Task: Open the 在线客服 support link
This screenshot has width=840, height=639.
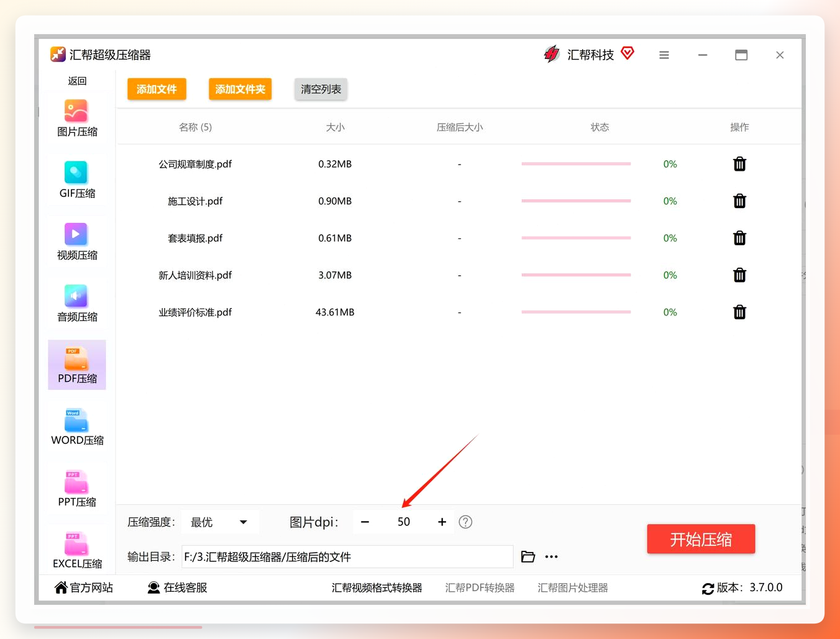Action: point(178,587)
